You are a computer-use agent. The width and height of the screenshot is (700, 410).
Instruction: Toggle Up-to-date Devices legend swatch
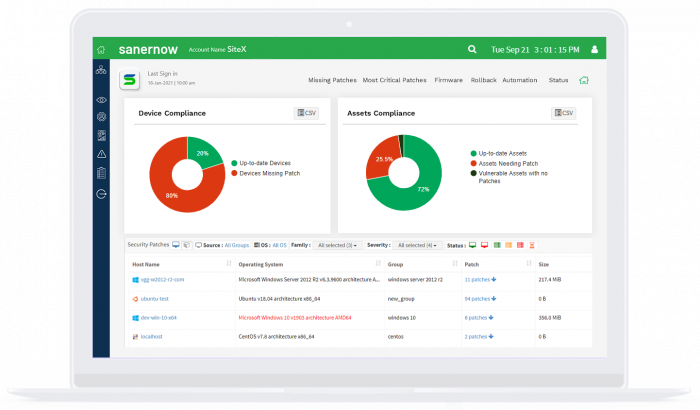click(x=234, y=163)
